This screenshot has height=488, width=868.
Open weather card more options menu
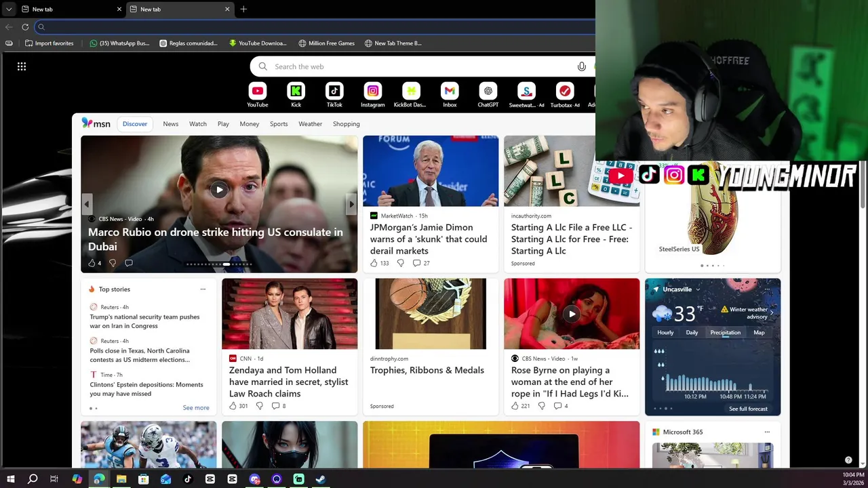click(x=767, y=289)
